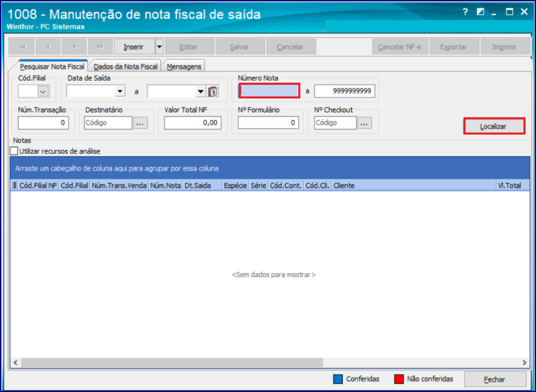Image resolution: width=536 pixels, height=392 pixels.
Task: Focus the Número Nota start field
Action: [269, 91]
